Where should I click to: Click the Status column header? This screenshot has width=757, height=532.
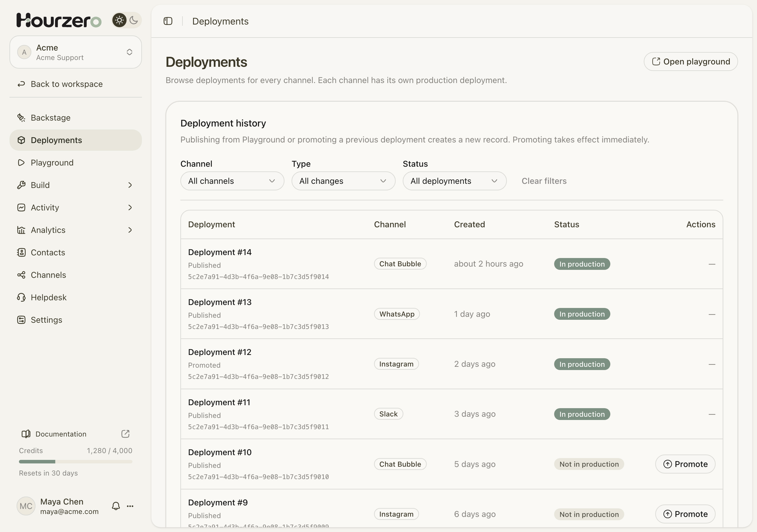[x=567, y=224]
